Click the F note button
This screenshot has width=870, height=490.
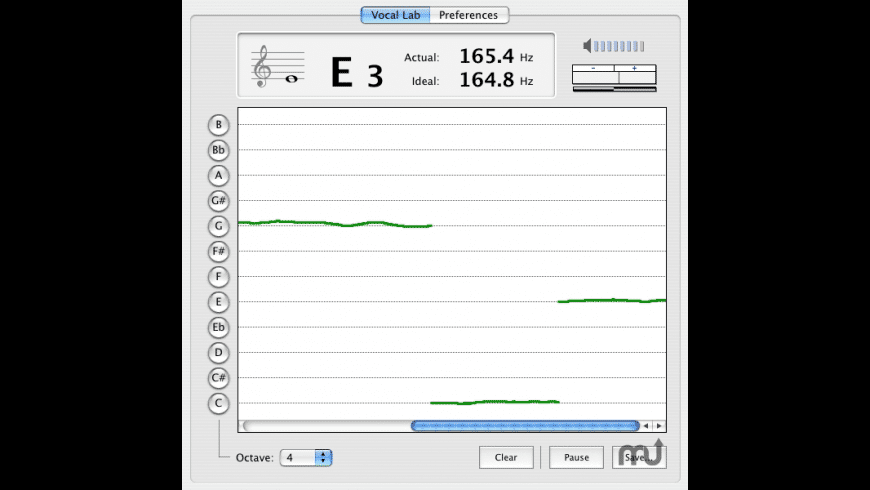tap(219, 276)
